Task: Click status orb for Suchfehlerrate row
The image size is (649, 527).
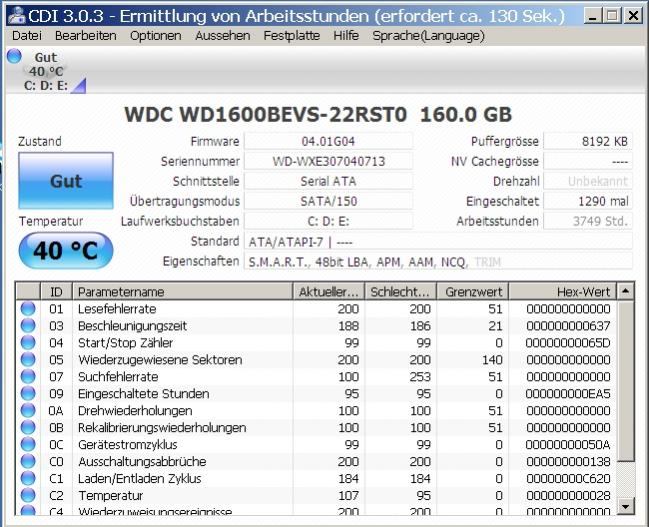Action: click(x=28, y=377)
